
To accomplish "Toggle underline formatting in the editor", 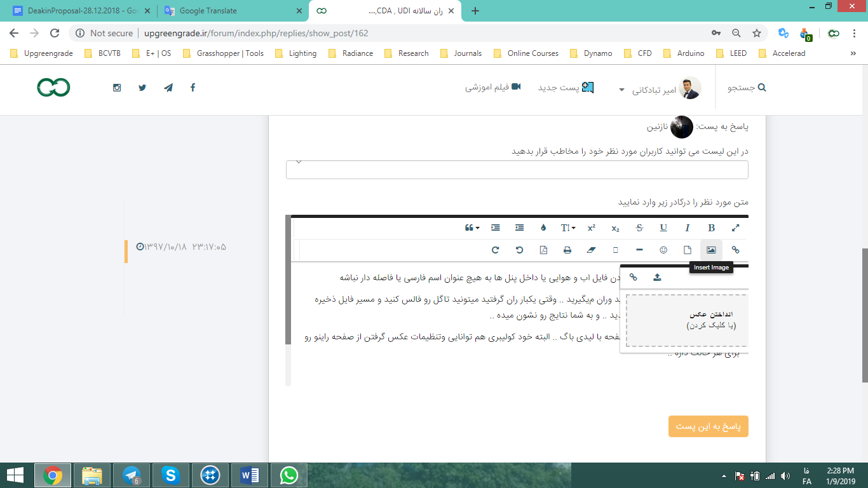I will tap(663, 227).
